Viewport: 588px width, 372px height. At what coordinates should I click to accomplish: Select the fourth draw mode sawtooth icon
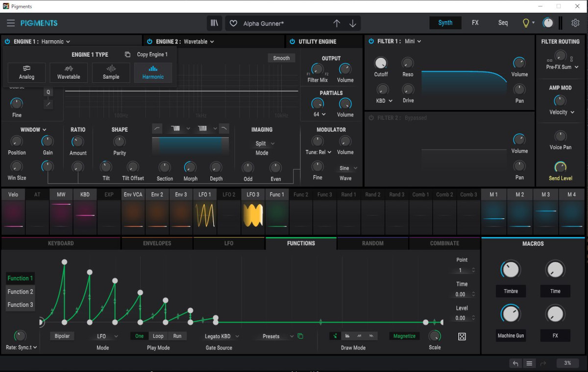click(x=371, y=336)
